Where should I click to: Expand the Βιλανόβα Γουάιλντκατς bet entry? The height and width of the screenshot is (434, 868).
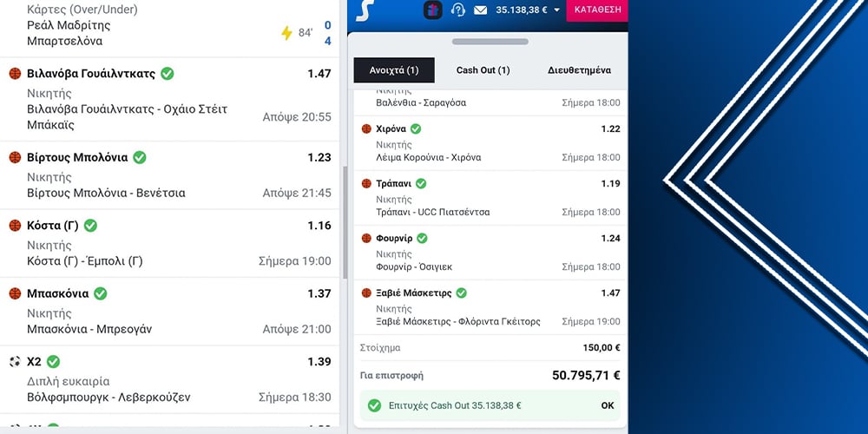tap(169, 99)
